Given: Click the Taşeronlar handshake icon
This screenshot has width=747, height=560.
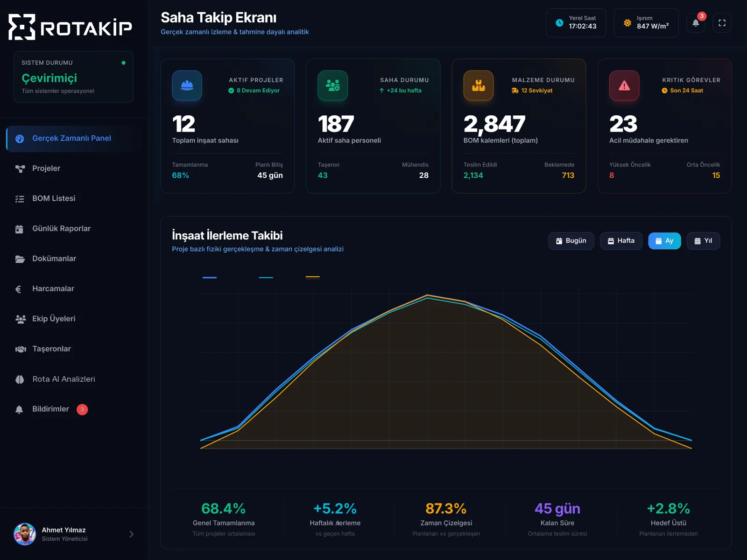Looking at the screenshot, I should coord(21,349).
